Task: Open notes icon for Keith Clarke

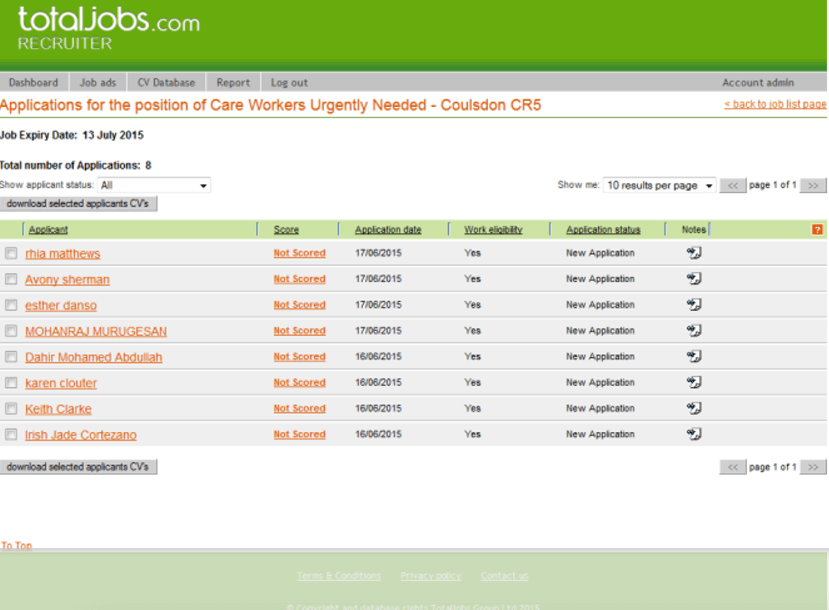Action: pos(693,408)
